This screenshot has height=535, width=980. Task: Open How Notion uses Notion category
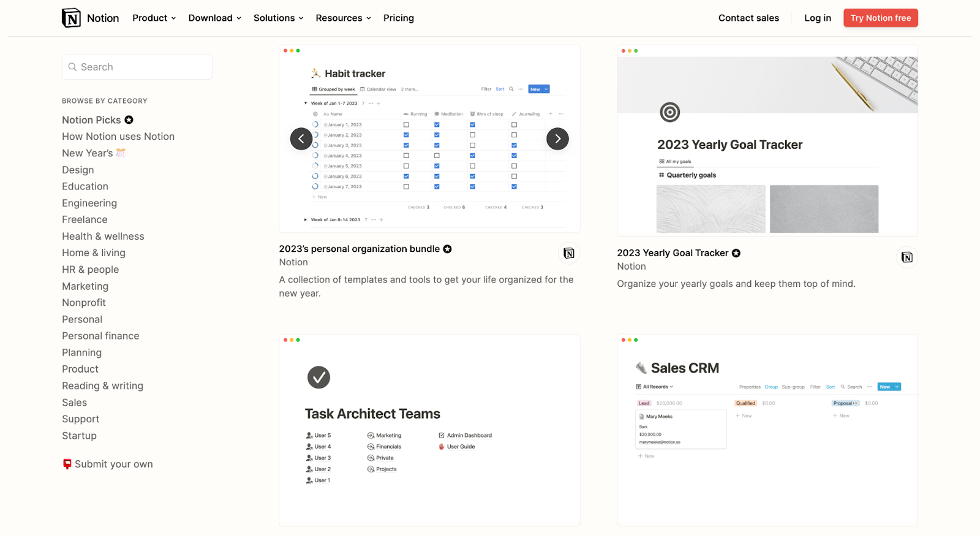point(118,137)
